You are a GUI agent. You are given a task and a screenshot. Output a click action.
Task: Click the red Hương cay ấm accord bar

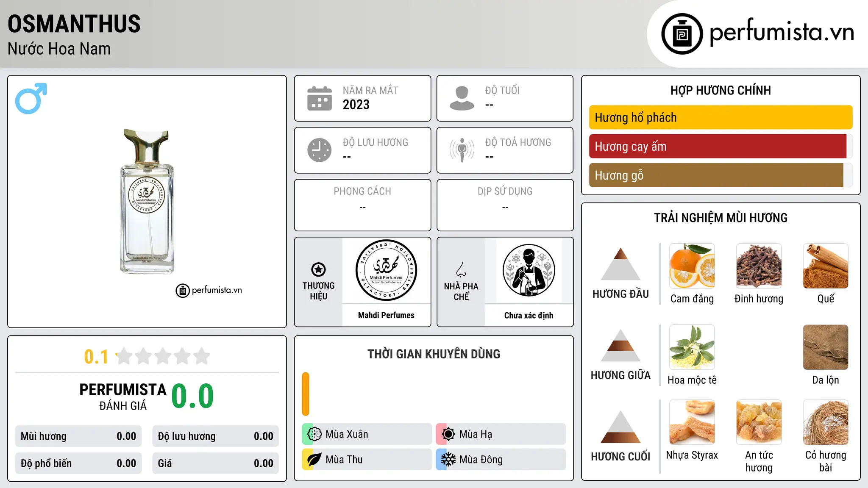718,146
